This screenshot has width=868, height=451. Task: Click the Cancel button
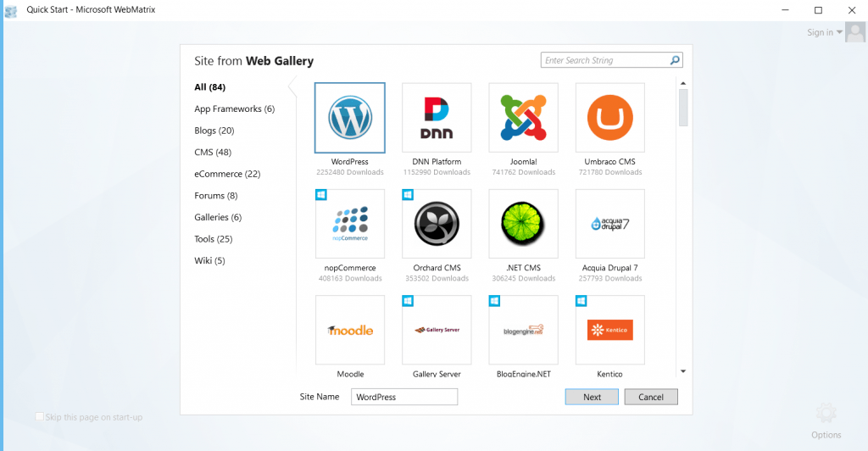(651, 397)
